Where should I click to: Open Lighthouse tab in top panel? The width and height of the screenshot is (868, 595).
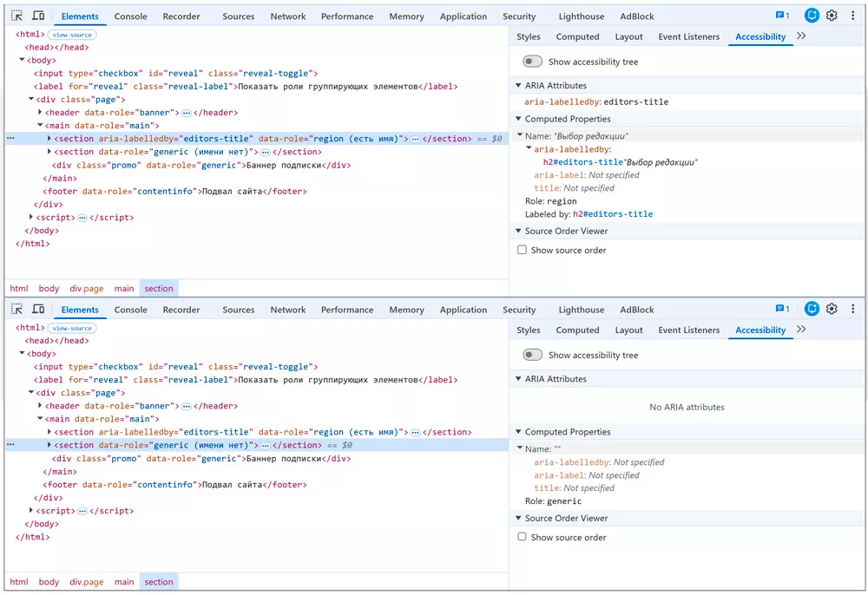(x=582, y=16)
